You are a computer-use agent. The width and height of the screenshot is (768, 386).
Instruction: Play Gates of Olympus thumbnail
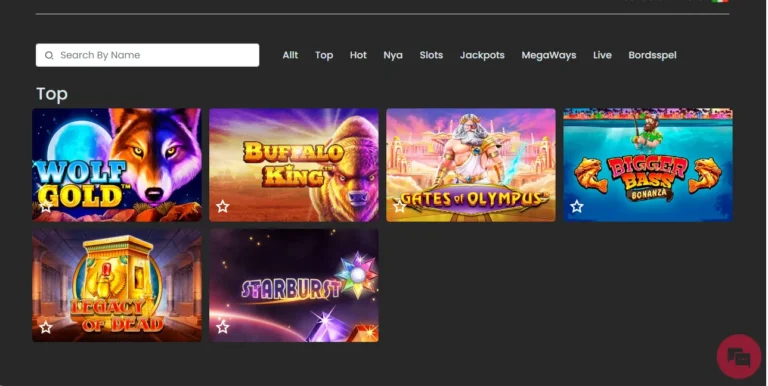(471, 165)
